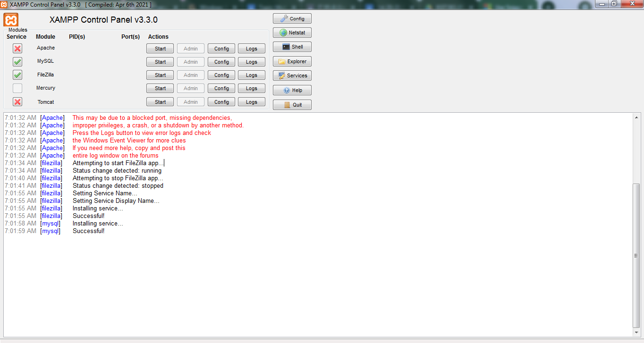The height and width of the screenshot is (343, 644).
Task: Open global Config with wrench icon
Action: [292, 19]
